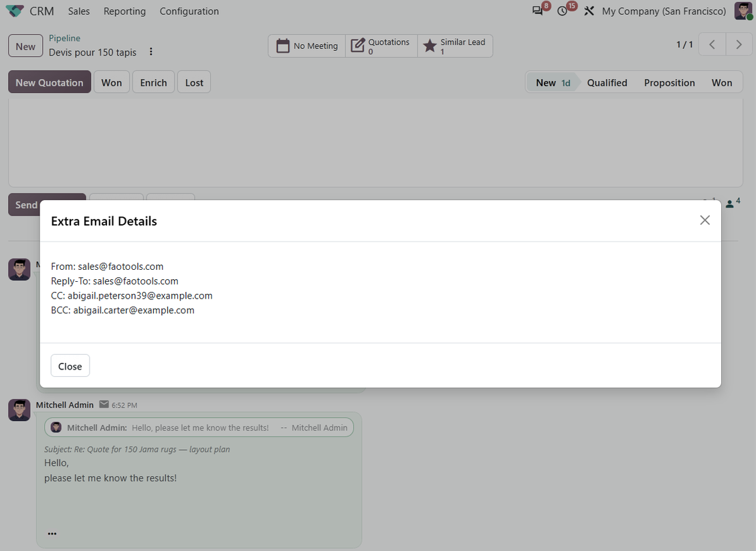Open the followers count icon
Viewport: 756px width, 551px height.
(x=733, y=203)
